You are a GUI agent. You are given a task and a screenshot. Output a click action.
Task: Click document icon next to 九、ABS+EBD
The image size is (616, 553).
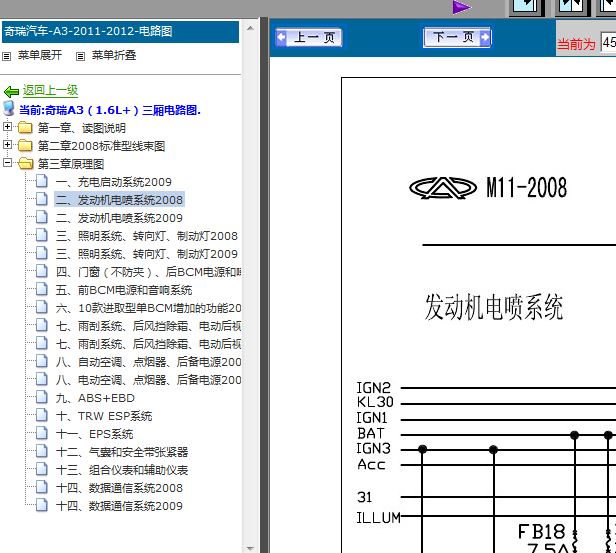click(42, 397)
